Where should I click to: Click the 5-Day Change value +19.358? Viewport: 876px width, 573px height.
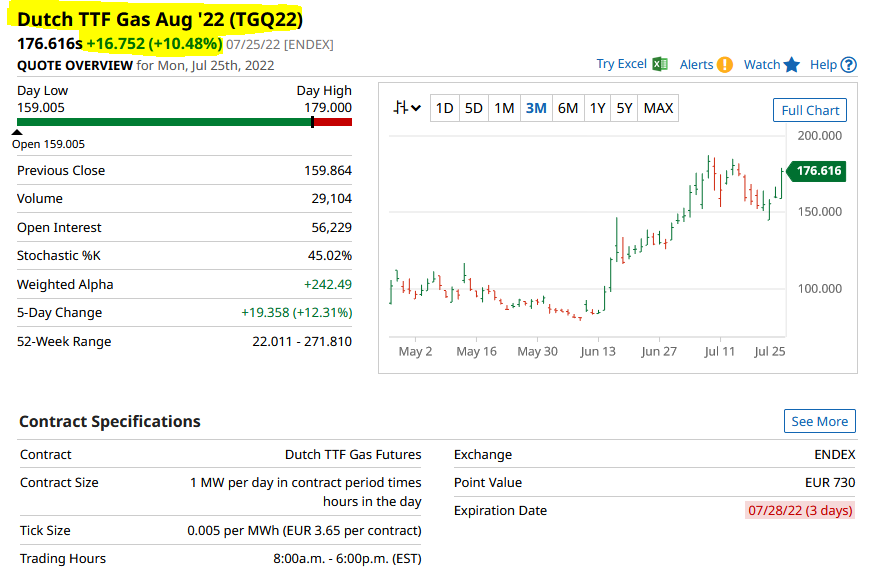click(297, 313)
